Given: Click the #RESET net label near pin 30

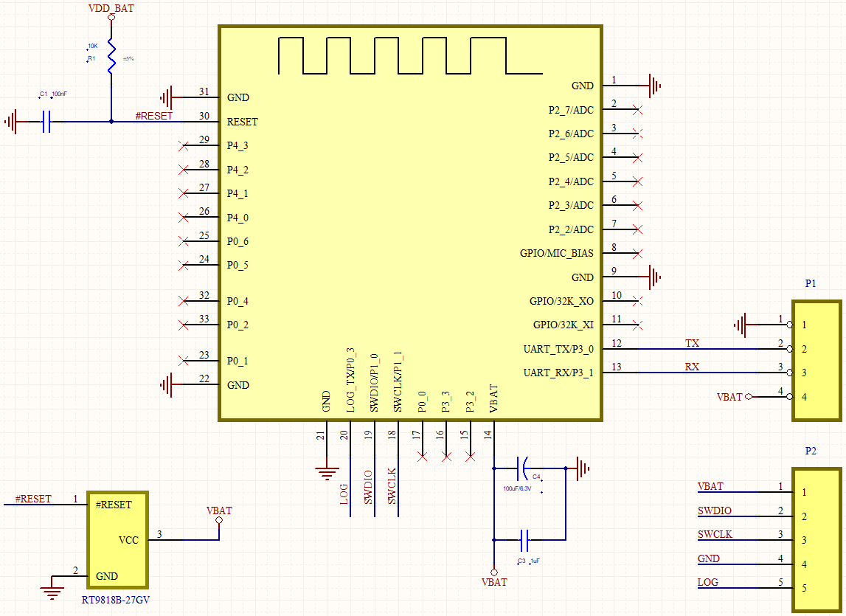Looking at the screenshot, I should coord(154,116).
